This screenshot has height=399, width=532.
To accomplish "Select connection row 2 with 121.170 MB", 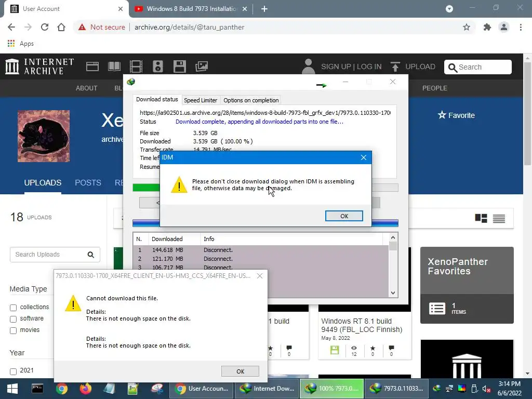I will click(x=261, y=259).
